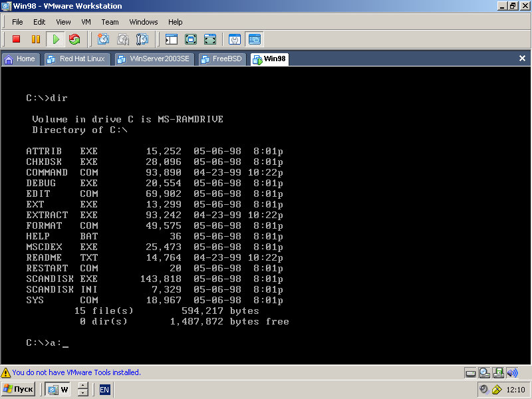Screen dimensions: 532x399
Task: Switch to the FreeBSD tab
Action: [222, 59]
